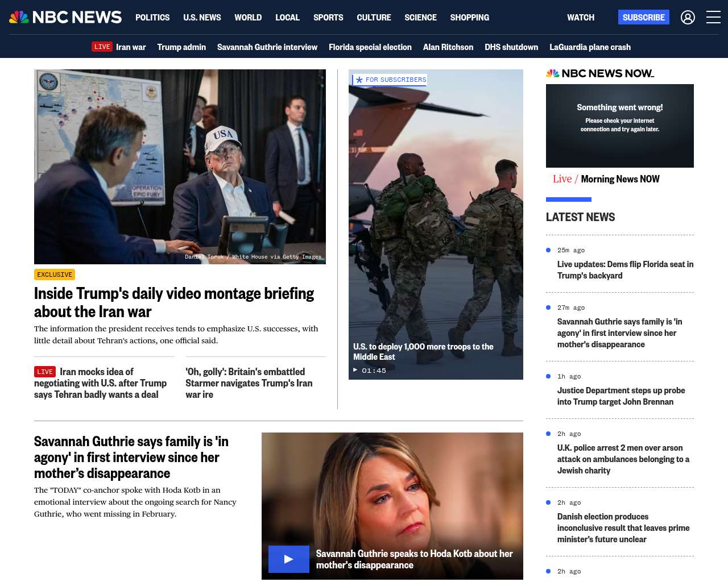The width and height of the screenshot is (728, 582).
Task: Open the hamburger menu icon
Action: coord(713,18)
